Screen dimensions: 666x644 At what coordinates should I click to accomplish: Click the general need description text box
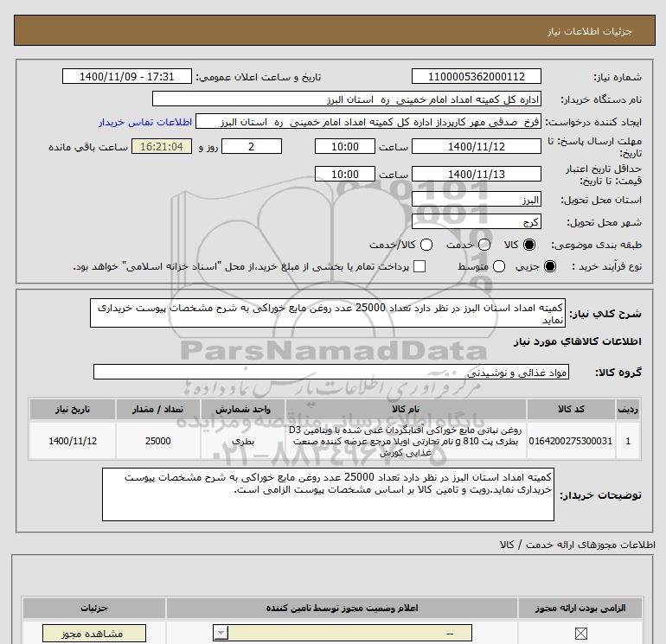click(328, 313)
